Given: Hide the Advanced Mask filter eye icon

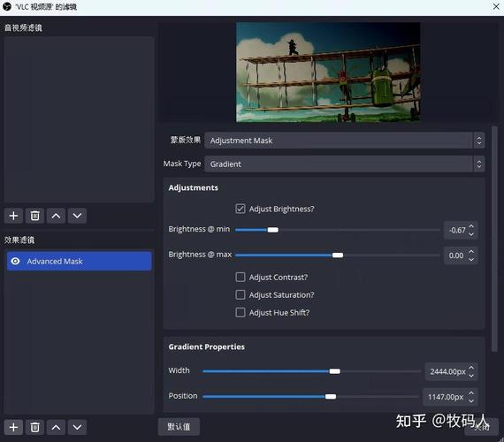Looking at the screenshot, I should point(15,261).
